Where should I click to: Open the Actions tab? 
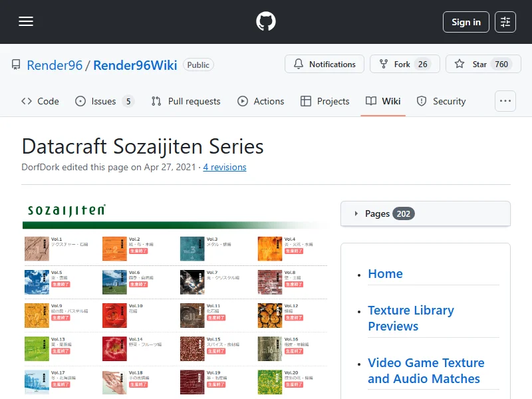pyautogui.click(x=261, y=101)
